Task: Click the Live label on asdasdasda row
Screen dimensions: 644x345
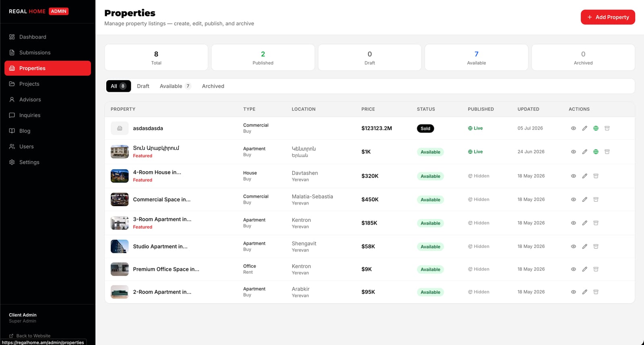Action: [475, 128]
